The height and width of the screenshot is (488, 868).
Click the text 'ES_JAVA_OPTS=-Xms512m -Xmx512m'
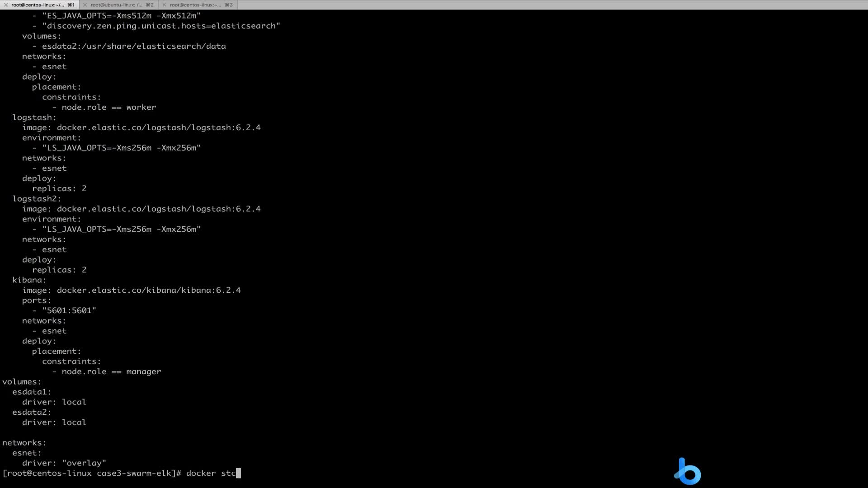click(x=121, y=15)
